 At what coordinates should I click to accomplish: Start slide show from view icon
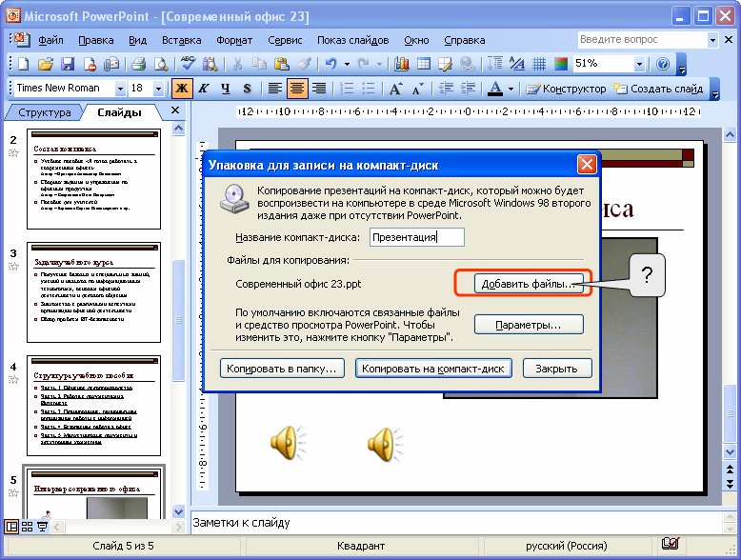point(42,527)
